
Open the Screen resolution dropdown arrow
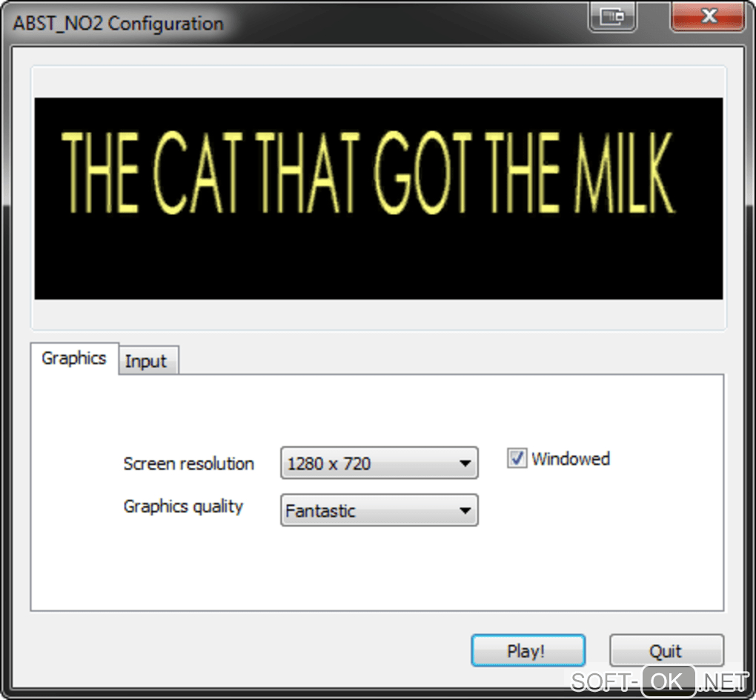pyautogui.click(x=465, y=463)
